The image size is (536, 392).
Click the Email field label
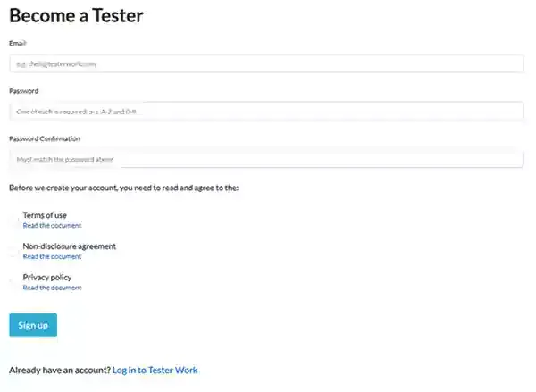click(18, 43)
